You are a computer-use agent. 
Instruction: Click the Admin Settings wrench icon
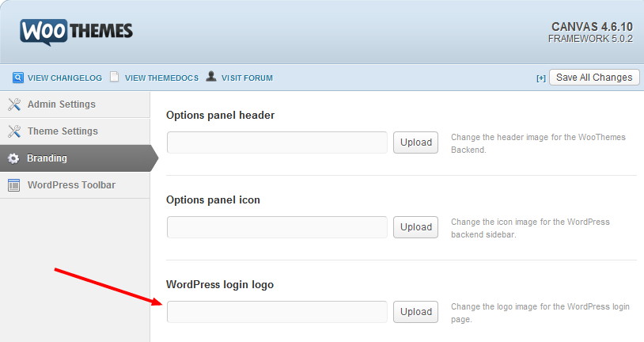pos(13,104)
